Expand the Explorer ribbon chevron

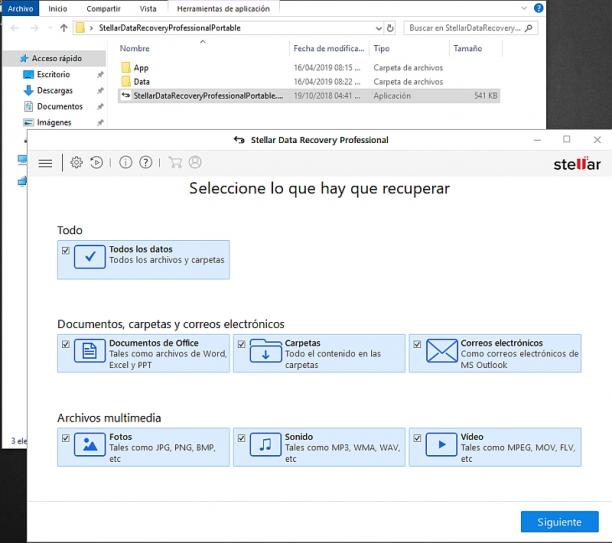524,8
